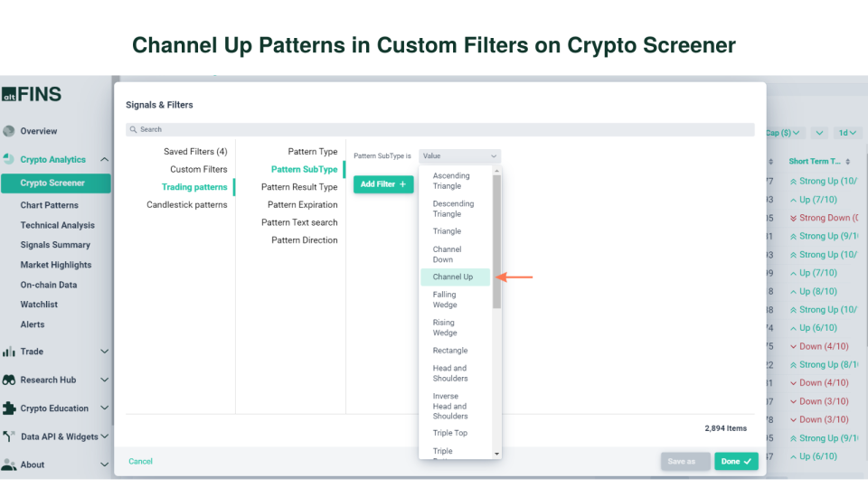Image resolution: width=868 pixels, height=488 pixels.
Task: Expand the Research Hub menu chevron
Action: coord(104,380)
